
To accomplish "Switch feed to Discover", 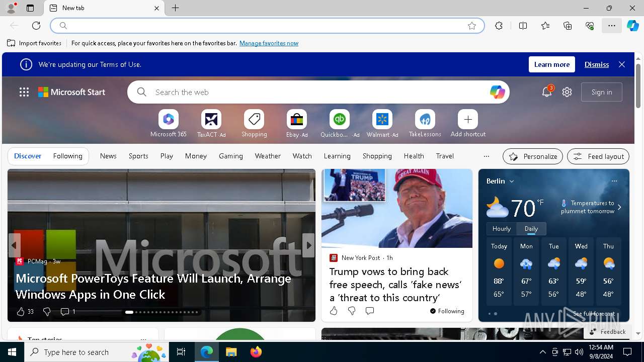I will point(28,156).
